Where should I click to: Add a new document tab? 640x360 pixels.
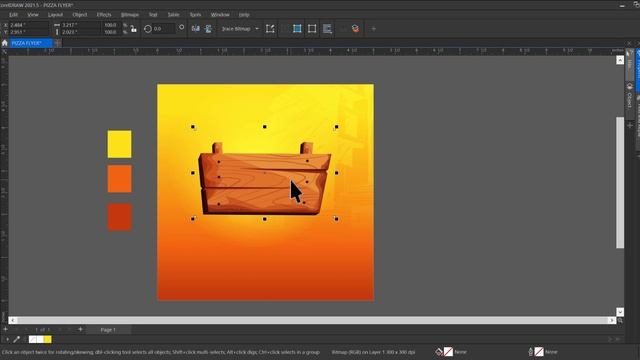(58, 43)
